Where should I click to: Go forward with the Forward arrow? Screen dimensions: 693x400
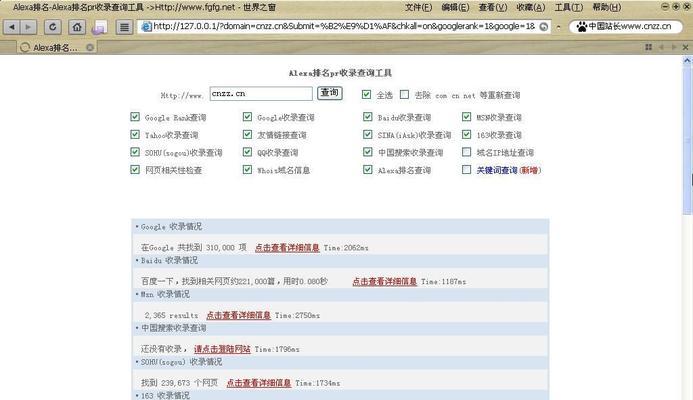(28, 27)
